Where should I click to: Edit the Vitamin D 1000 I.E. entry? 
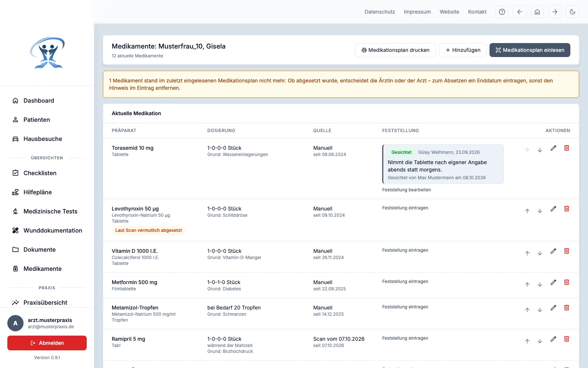pyautogui.click(x=553, y=251)
